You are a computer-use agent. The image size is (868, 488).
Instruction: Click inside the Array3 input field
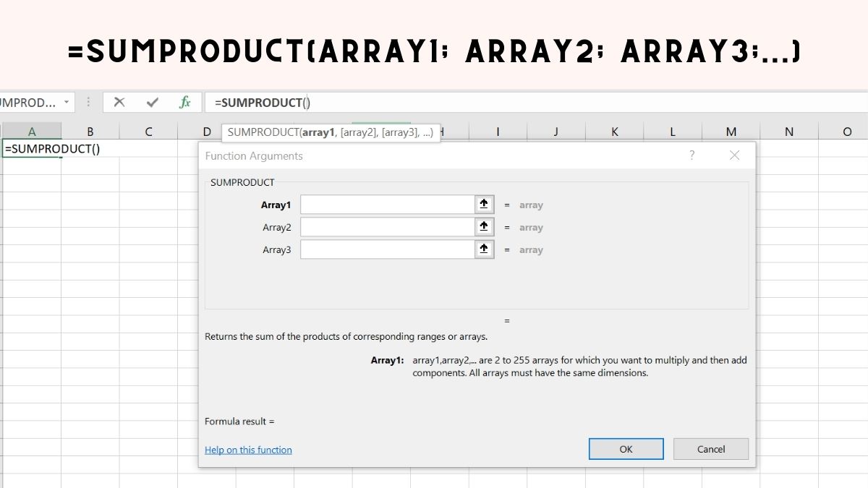pyautogui.click(x=387, y=249)
